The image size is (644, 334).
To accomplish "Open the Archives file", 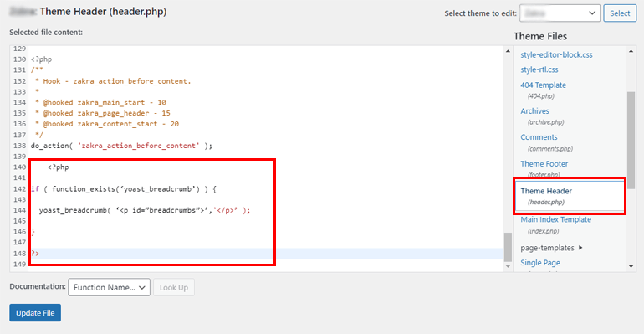I will (534, 111).
